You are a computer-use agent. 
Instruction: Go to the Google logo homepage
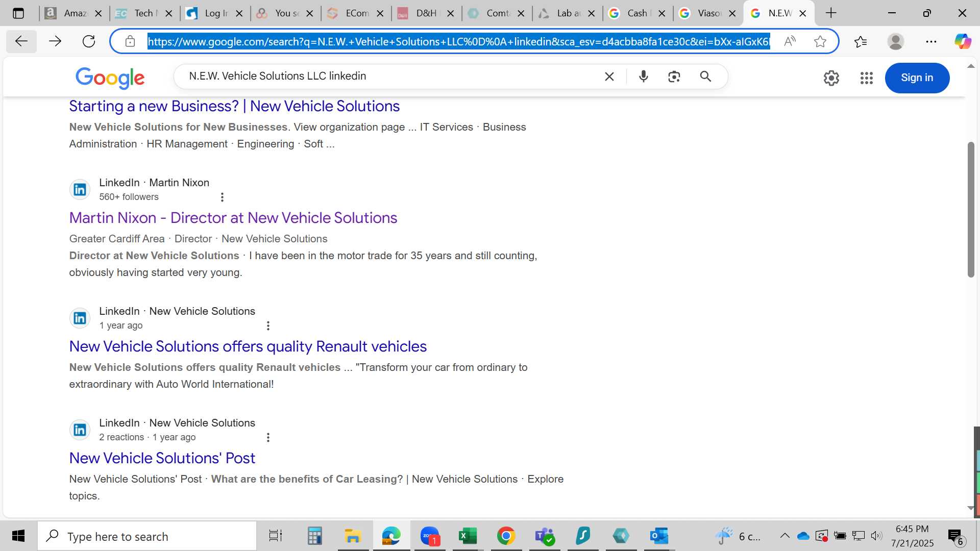tap(110, 78)
